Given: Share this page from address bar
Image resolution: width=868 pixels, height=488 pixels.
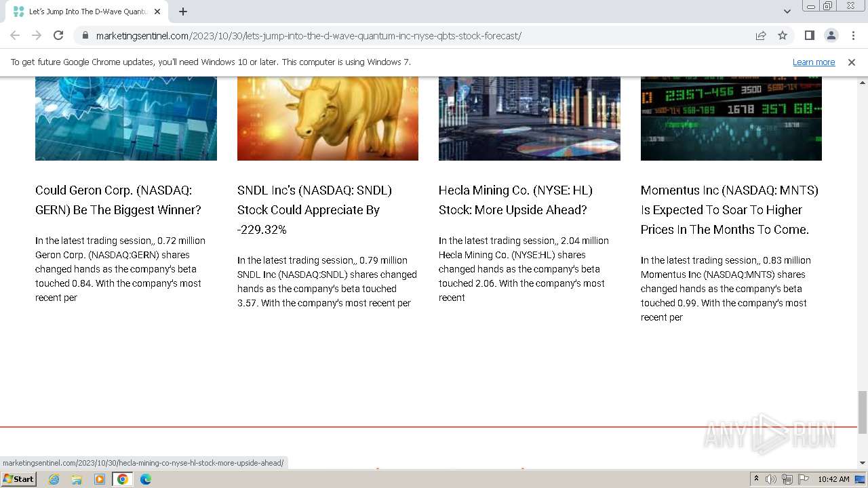Looking at the screenshot, I should click(761, 35).
